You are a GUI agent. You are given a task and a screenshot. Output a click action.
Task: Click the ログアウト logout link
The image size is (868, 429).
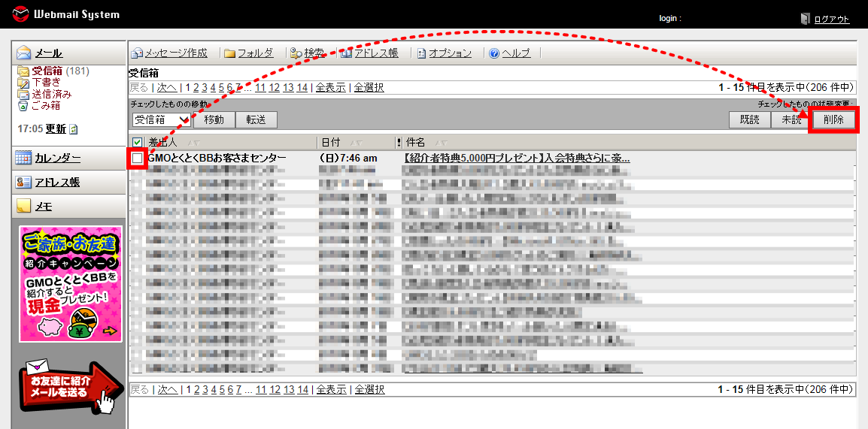point(831,20)
